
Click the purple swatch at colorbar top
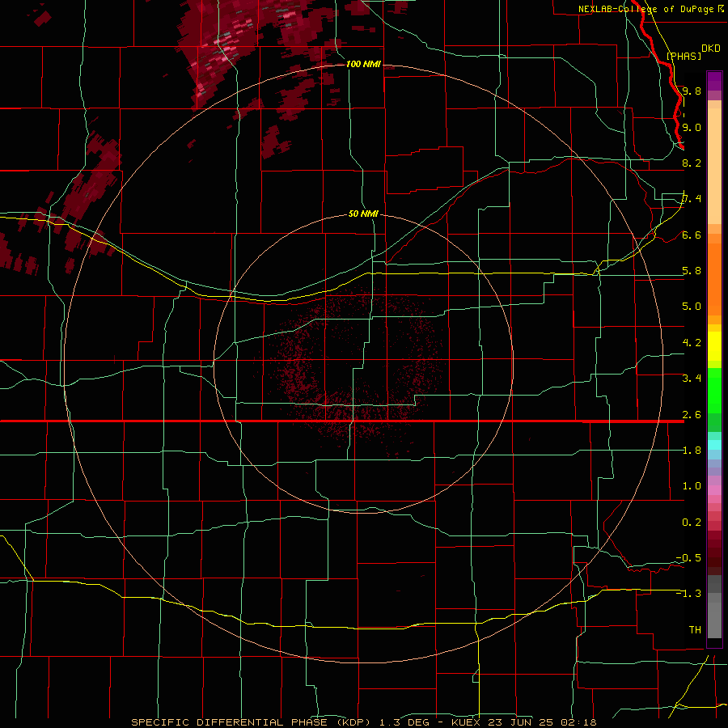coord(714,82)
